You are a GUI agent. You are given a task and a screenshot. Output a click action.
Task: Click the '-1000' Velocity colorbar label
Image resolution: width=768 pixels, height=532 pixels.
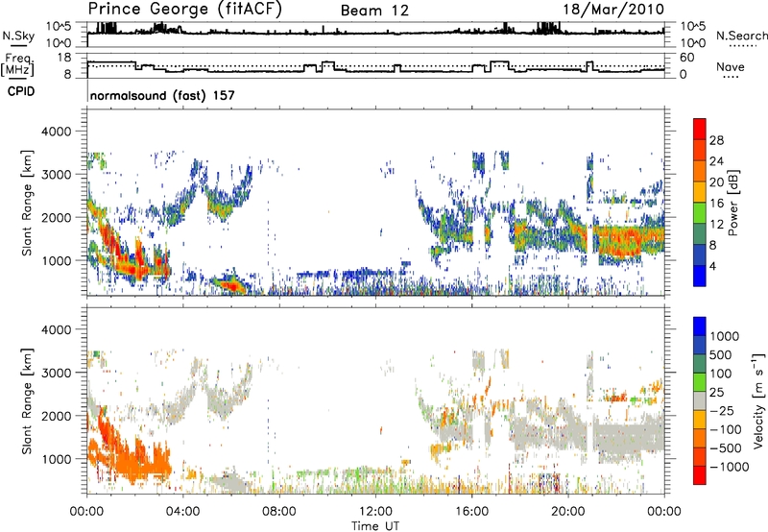coord(729,467)
